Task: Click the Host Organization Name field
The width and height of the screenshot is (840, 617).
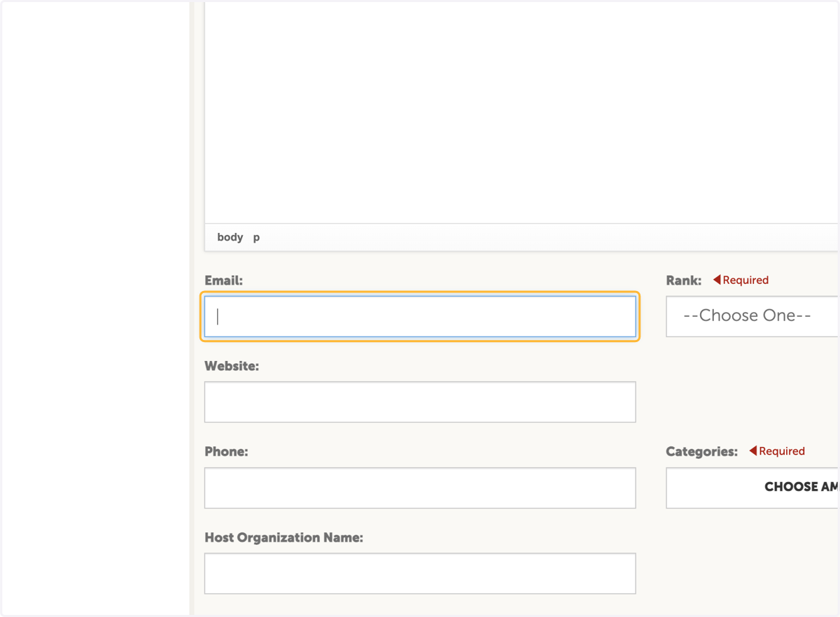Action: (x=420, y=574)
